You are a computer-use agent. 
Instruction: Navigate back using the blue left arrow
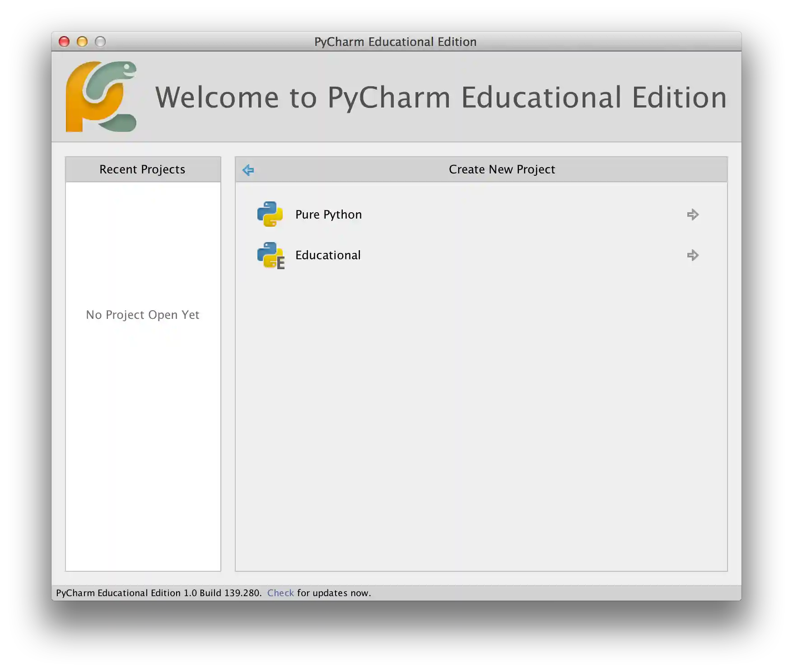coord(248,169)
